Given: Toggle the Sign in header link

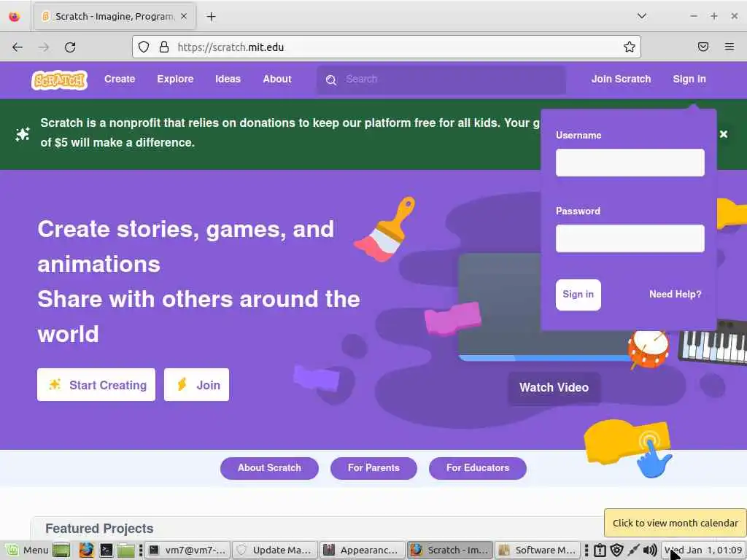Looking at the screenshot, I should (689, 79).
